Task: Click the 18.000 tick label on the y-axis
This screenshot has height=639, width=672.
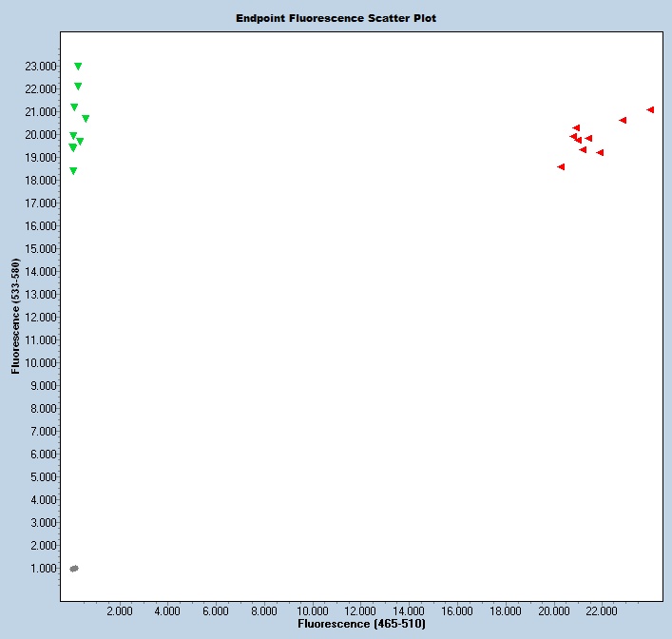Action: tap(39, 181)
